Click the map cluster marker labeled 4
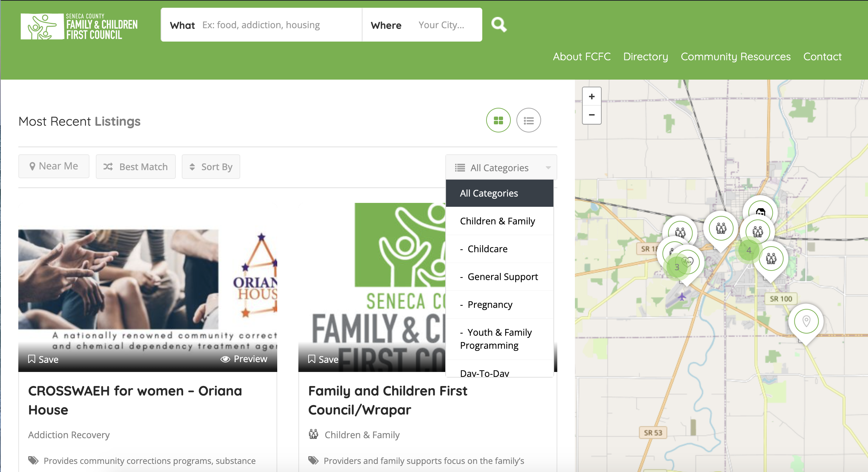This screenshot has width=868, height=472. [749, 250]
